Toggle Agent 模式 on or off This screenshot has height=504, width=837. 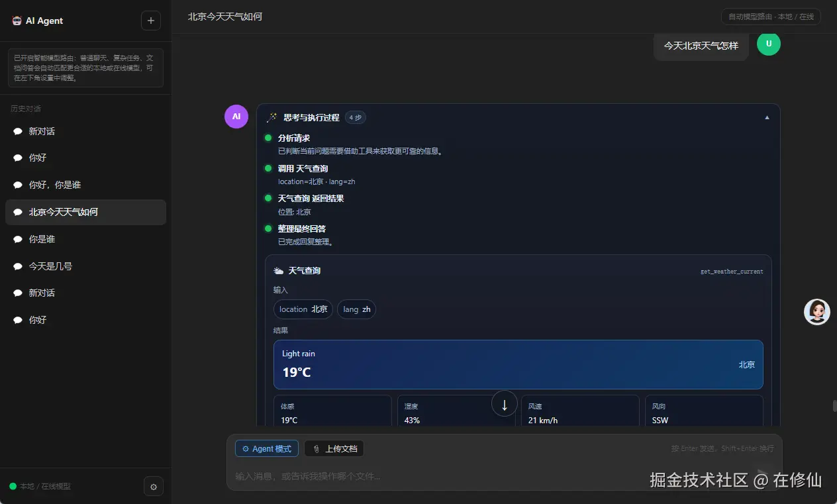coord(267,448)
